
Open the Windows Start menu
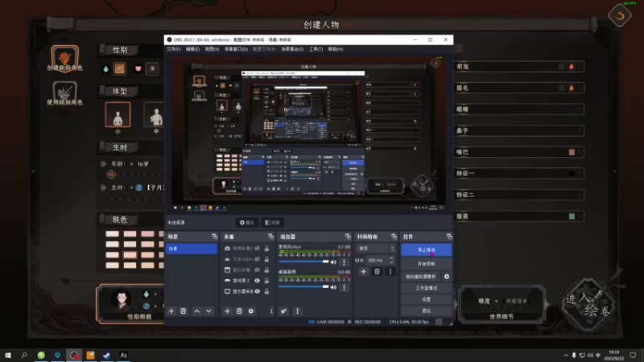pos(8,355)
